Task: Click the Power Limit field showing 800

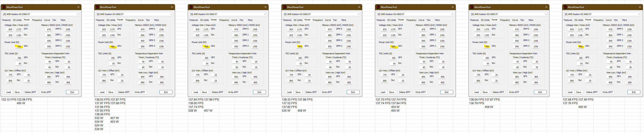Action: (x=580, y=46)
